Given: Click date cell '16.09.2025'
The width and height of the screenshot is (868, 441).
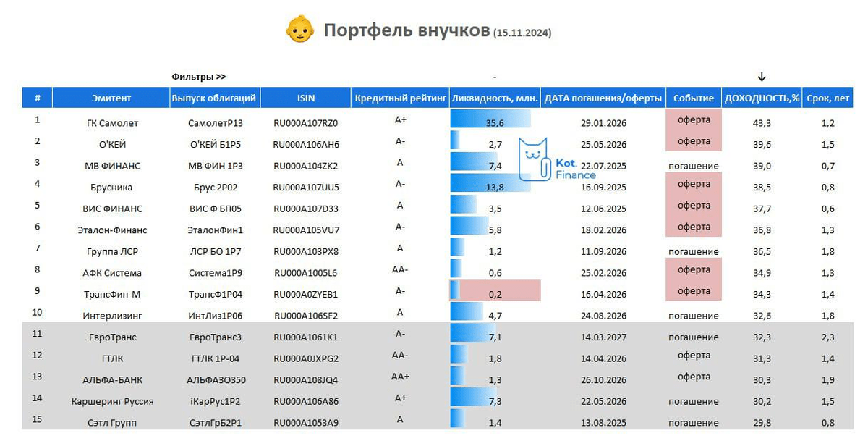Looking at the screenshot, I should [603, 187].
